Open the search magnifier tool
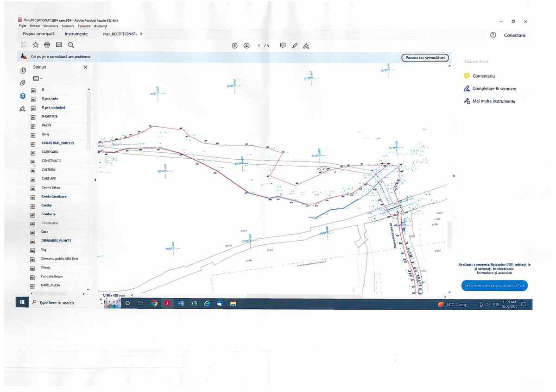 point(71,45)
